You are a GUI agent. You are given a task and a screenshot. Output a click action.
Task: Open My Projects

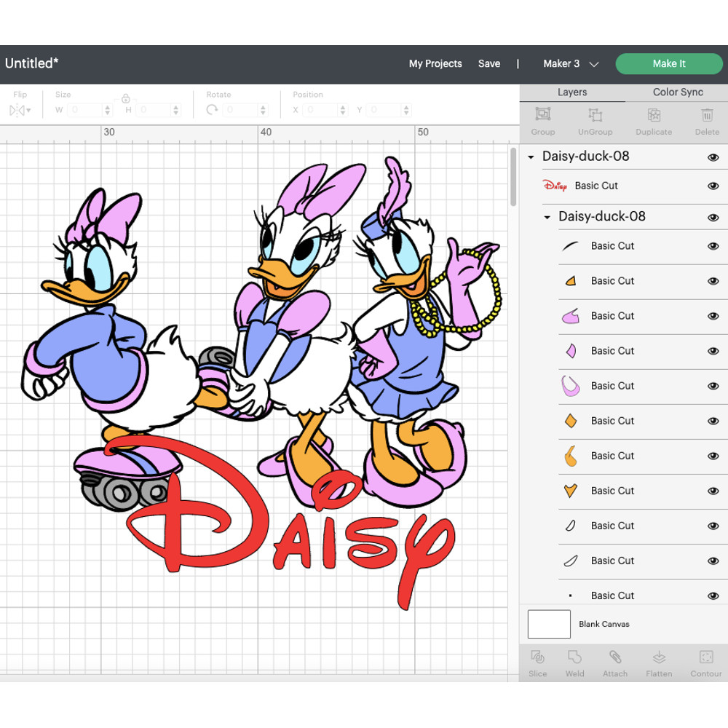click(435, 64)
